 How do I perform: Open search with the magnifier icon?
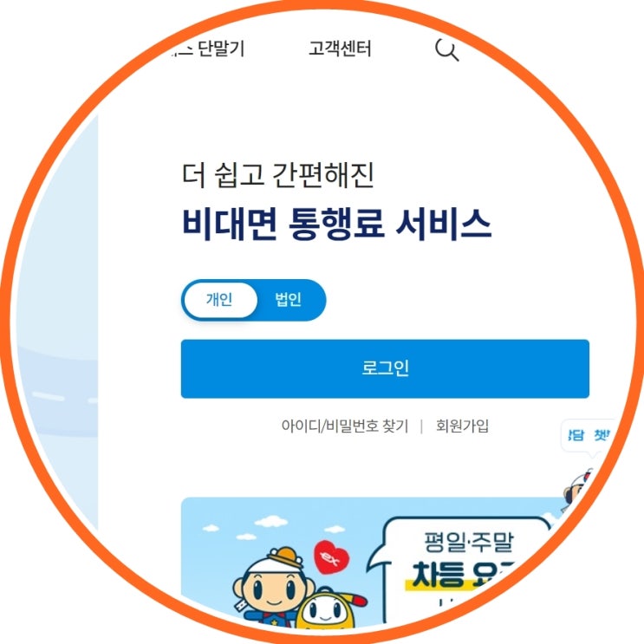tap(447, 49)
